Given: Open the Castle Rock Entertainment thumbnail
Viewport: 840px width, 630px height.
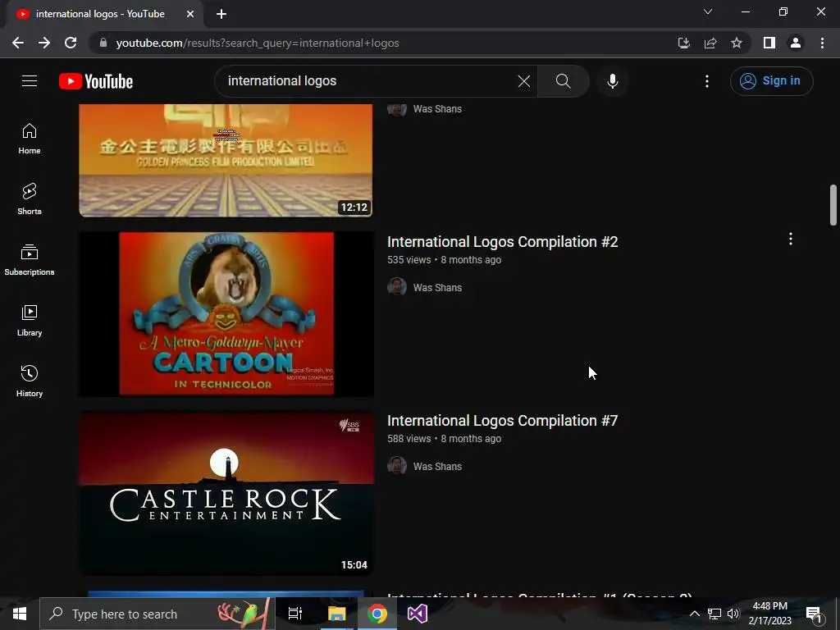Looking at the screenshot, I should click(226, 493).
